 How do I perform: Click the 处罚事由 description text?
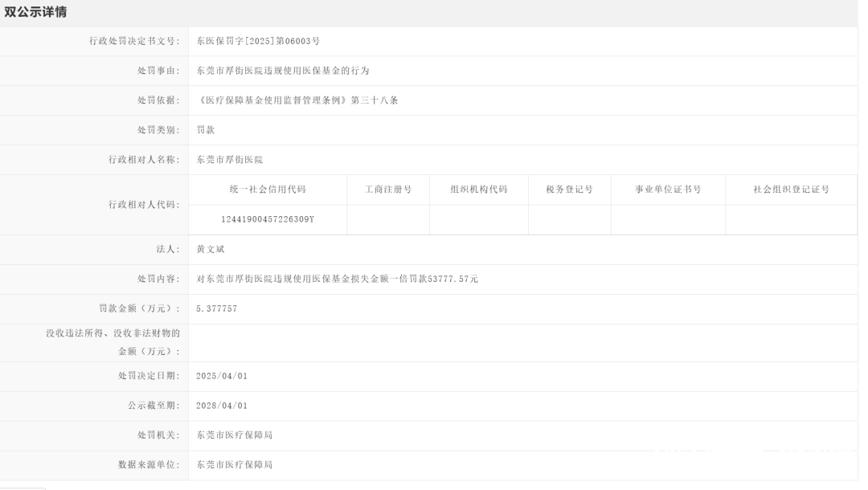click(x=283, y=71)
